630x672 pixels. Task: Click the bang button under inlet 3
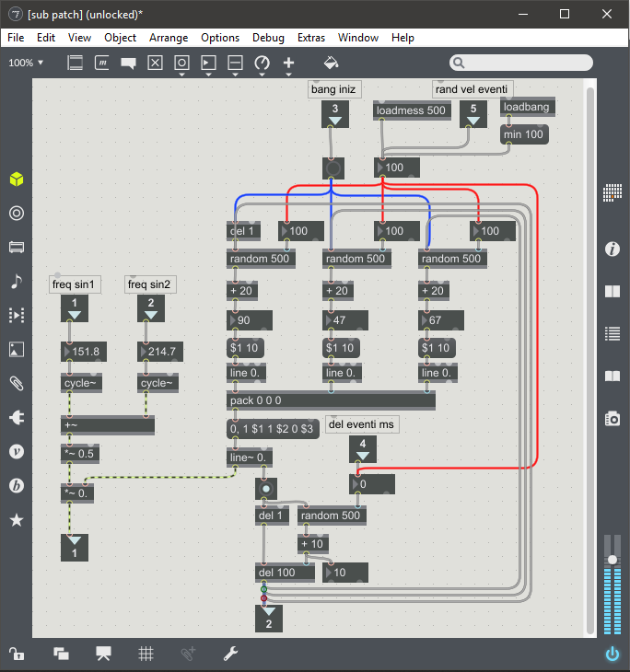point(333,168)
